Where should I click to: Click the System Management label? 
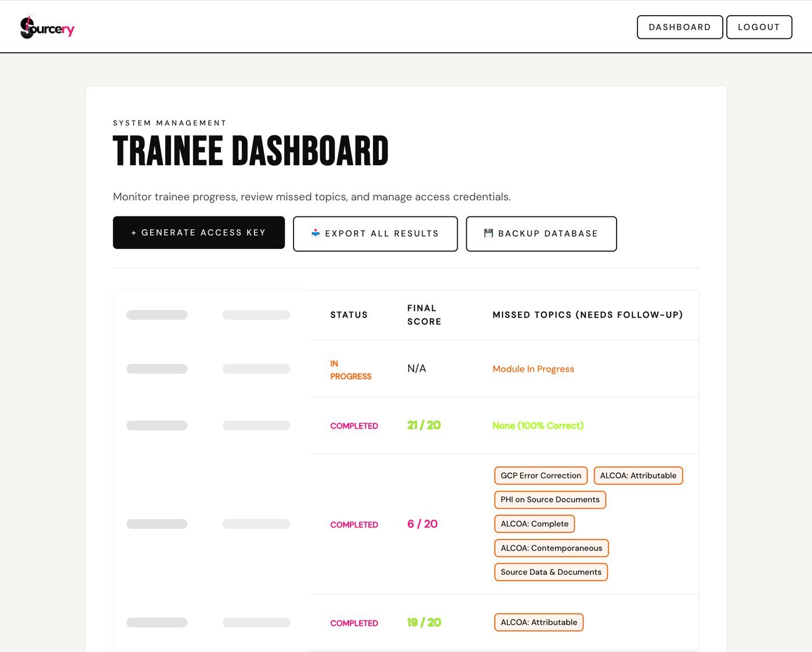pos(170,123)
